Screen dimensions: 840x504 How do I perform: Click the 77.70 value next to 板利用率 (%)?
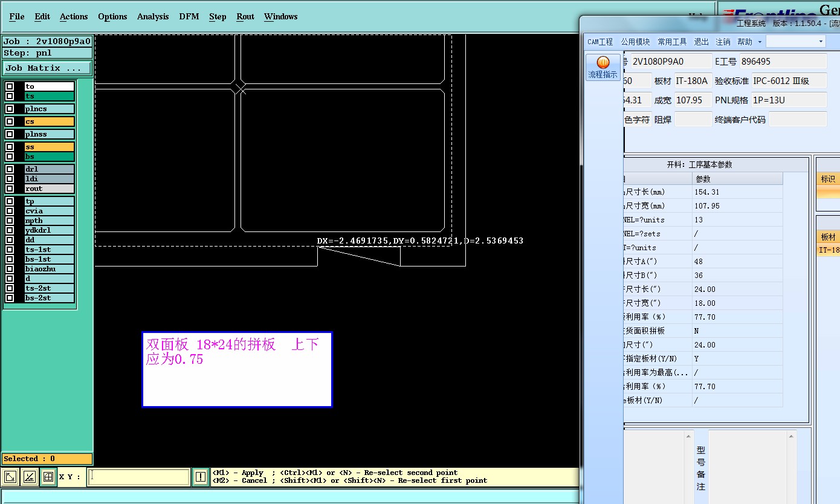(737, 317)
